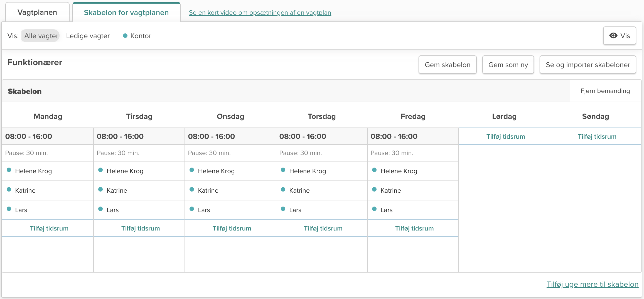Screen dimensions: 644x299
Task: Add another week to the template
Action: pyautogui.click(x=592, y=284)
